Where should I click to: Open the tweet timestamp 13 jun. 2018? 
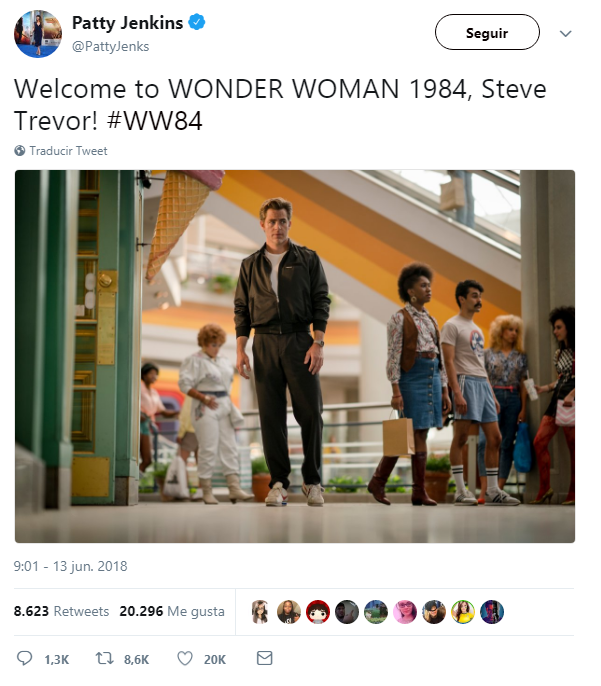tap(70, 566)
